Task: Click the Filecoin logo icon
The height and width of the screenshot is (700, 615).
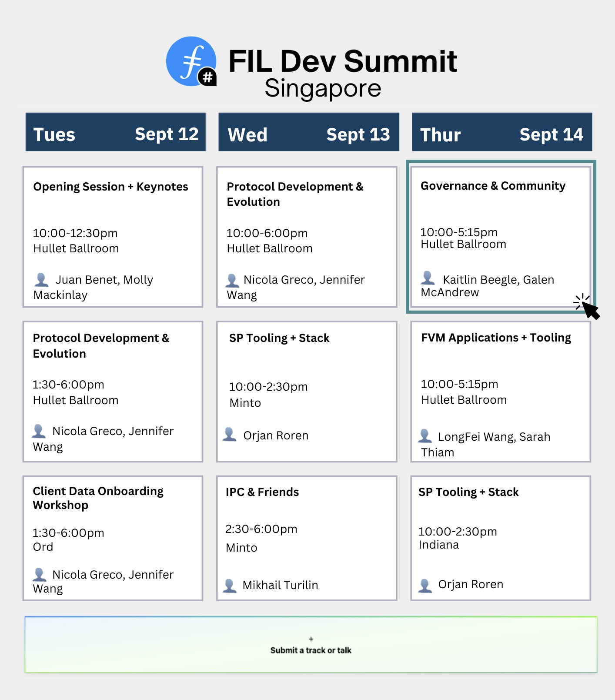Action: (x=191, y=60)
